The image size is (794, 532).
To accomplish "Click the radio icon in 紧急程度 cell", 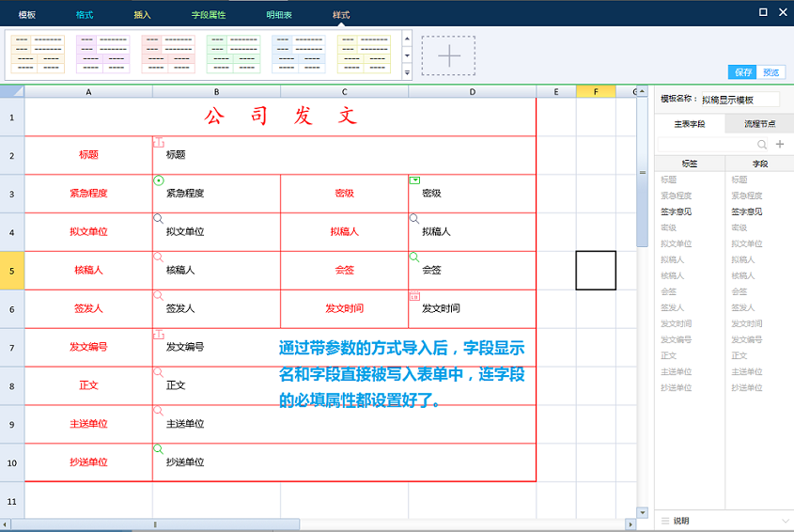I will pyautogui.click(x=158, y=180).
